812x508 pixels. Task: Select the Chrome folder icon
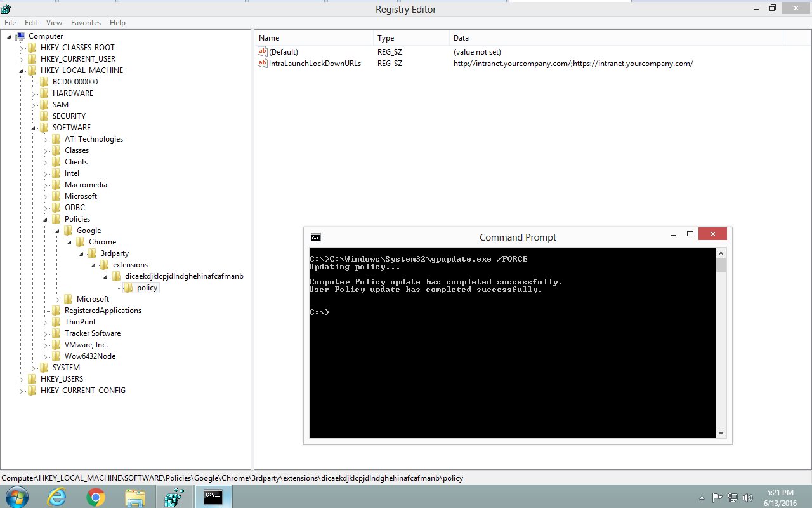(x=80, y=242)
